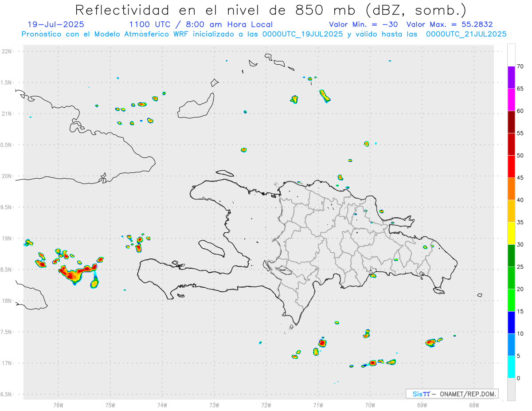The height and width of the screenshot is (411, 532).
Task: Click the 'Valor Min. = -30' text
Action: click(363, 24)
